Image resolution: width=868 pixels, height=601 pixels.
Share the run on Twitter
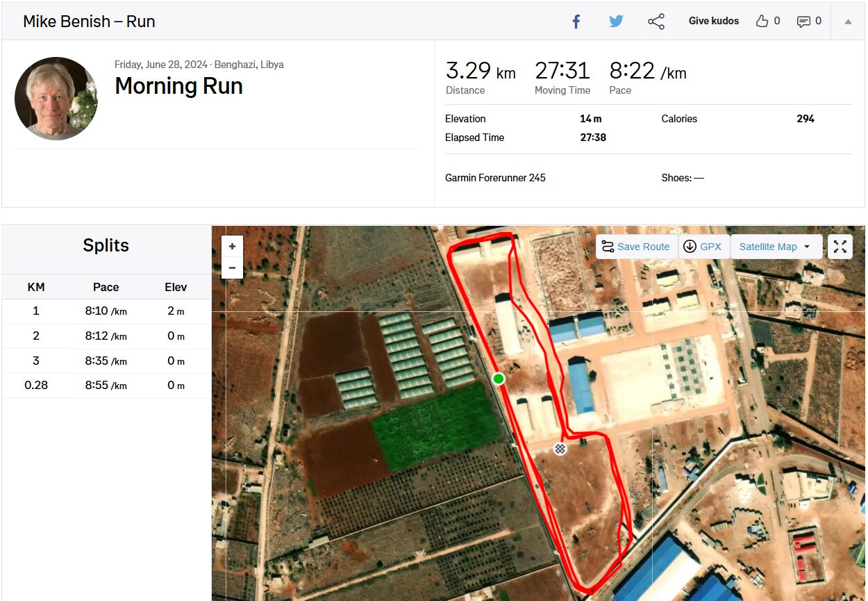click(x=616, y=22)
